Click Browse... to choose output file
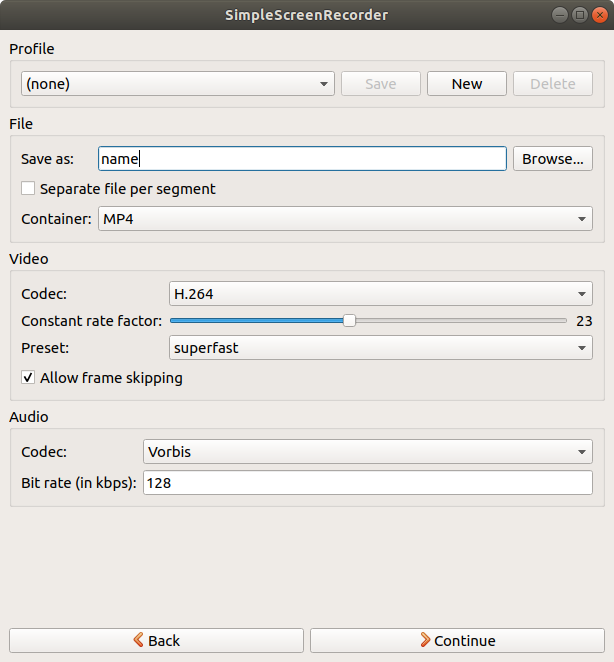 coord(553,159)
